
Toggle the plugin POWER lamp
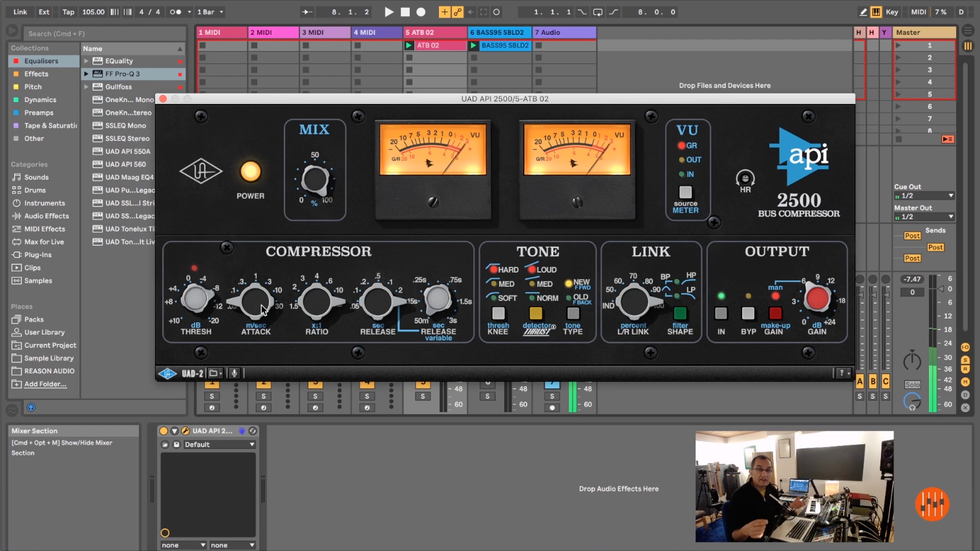pyautogui.click(x=250, y=171)
